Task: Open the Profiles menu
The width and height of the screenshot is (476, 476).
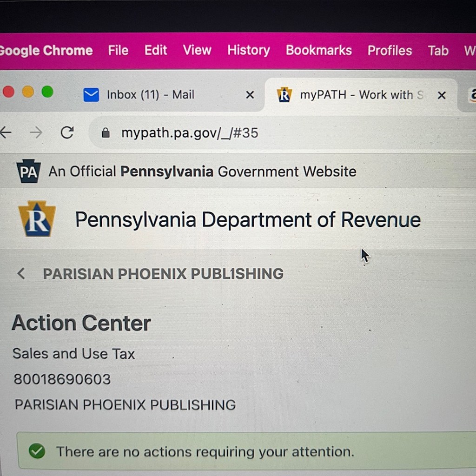Action: [x=390, y=50]
